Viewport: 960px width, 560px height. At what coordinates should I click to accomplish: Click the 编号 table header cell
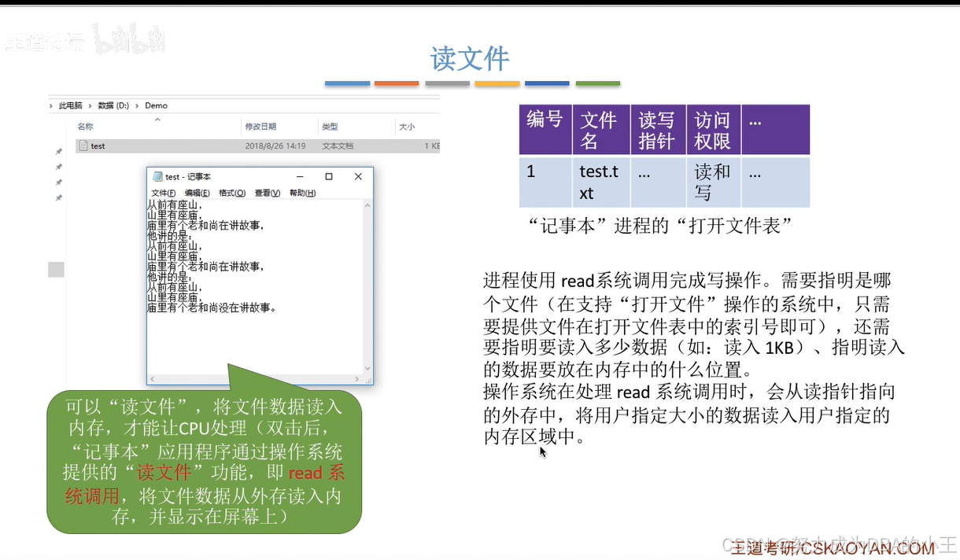[545, 130]
